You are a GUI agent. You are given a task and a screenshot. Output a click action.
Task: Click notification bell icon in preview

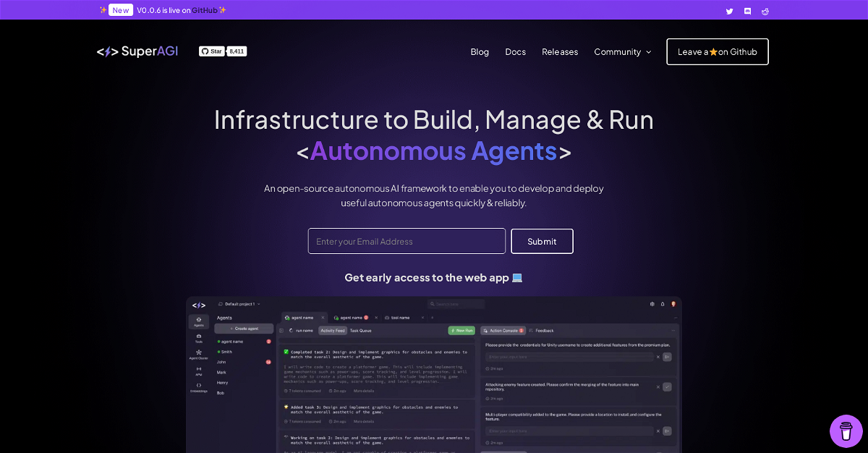tap(663, 304)
